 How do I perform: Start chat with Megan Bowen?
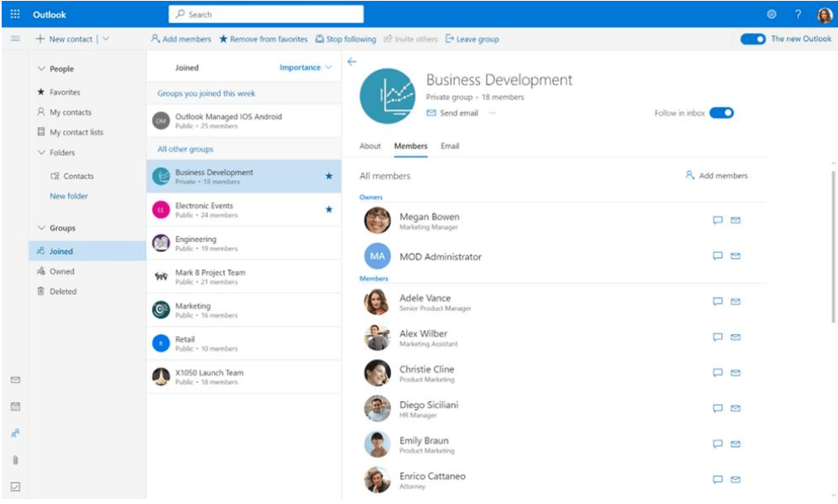(718, 220)
